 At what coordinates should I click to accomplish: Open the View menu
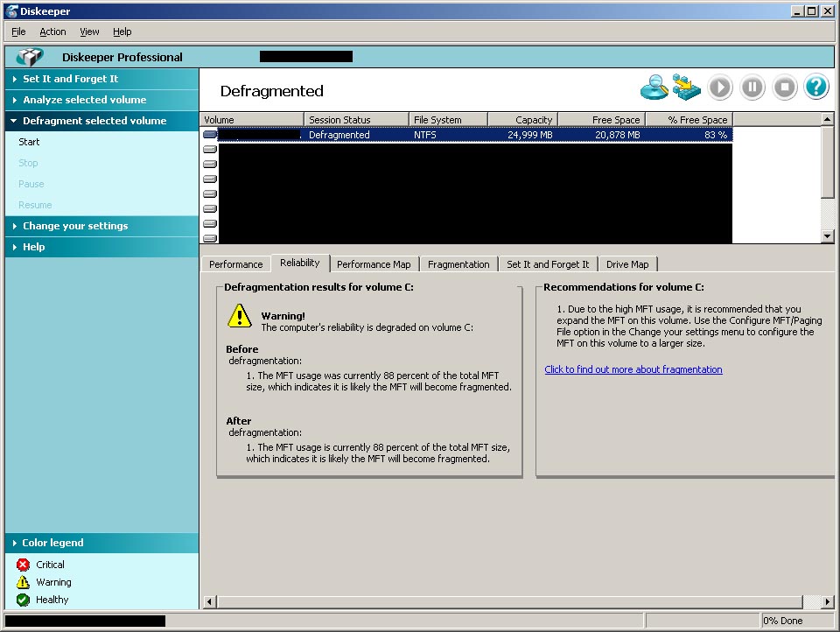[x=89, y=32]
